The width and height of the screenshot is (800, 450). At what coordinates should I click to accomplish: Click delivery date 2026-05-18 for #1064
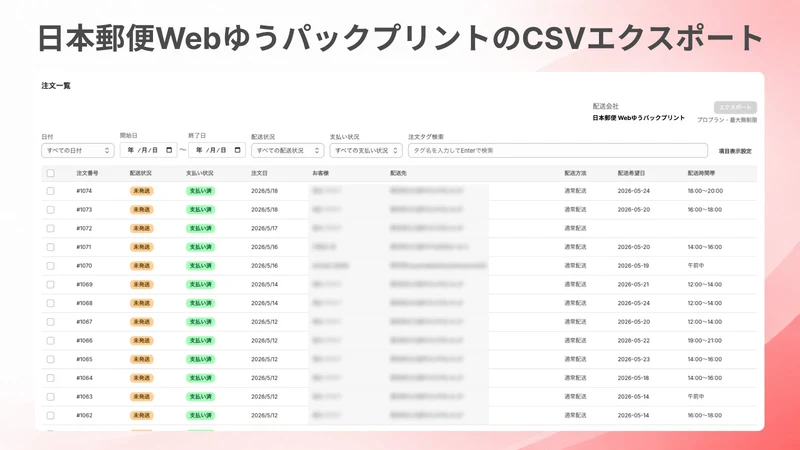point(633,378)
